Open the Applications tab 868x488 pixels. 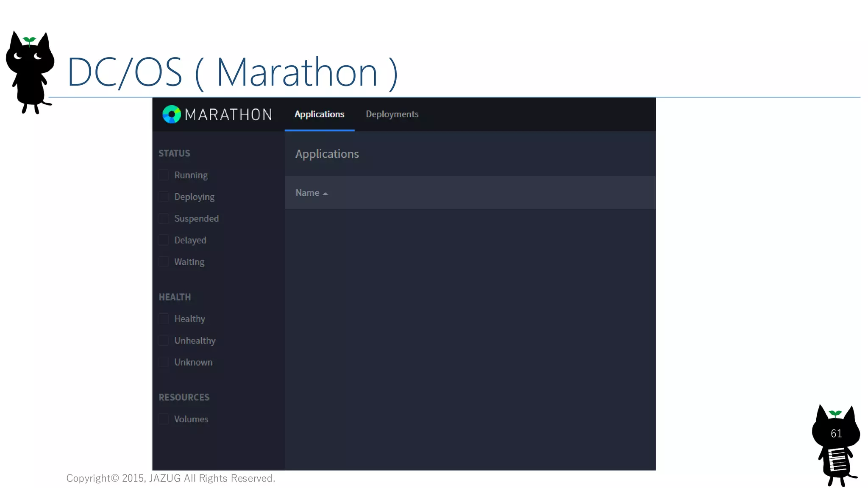point(320,114)
